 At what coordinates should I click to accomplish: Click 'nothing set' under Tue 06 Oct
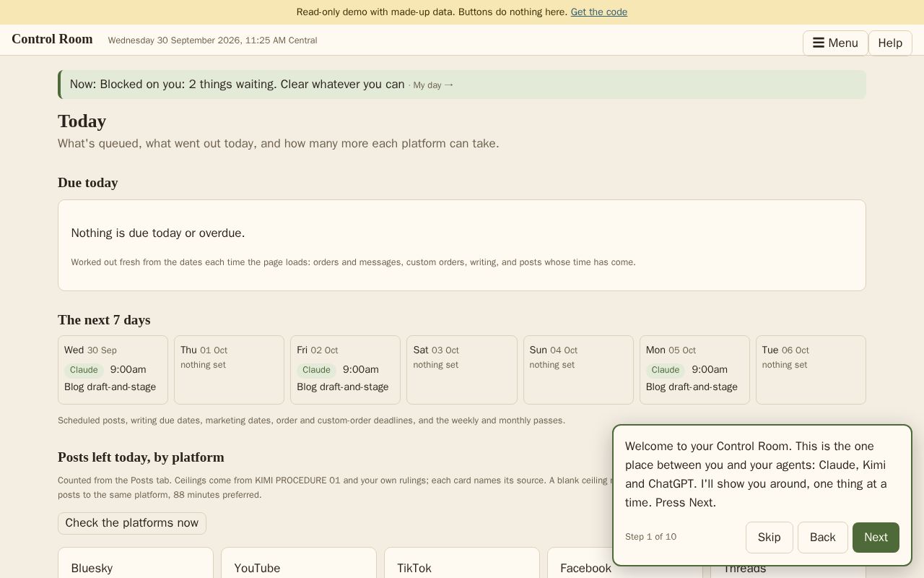784,365
